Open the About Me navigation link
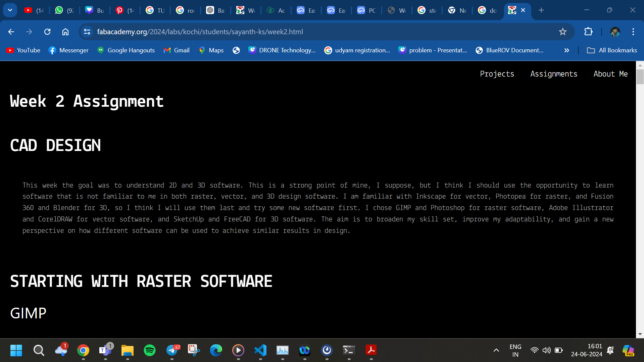This screenshot has width=644, height=362. [610, 74]
